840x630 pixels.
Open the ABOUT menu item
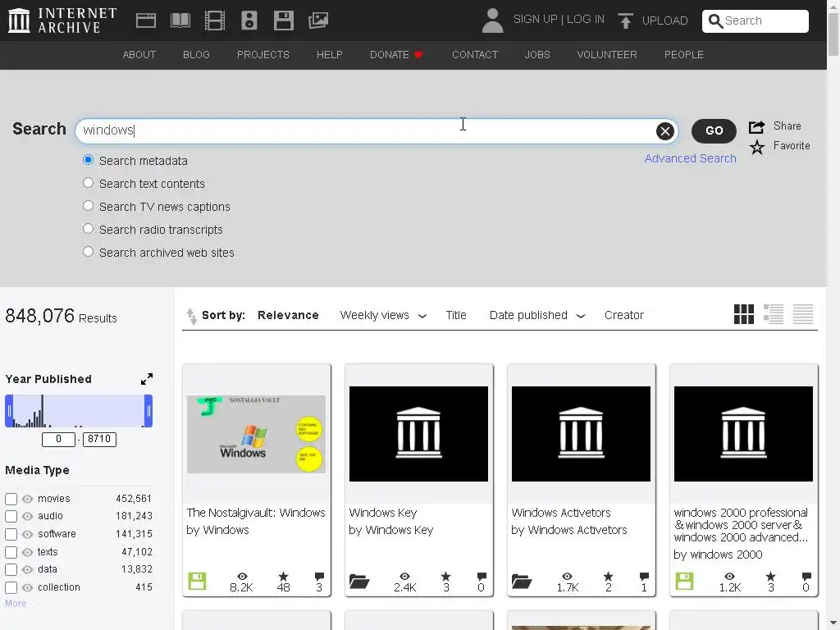tap(139, 55)
